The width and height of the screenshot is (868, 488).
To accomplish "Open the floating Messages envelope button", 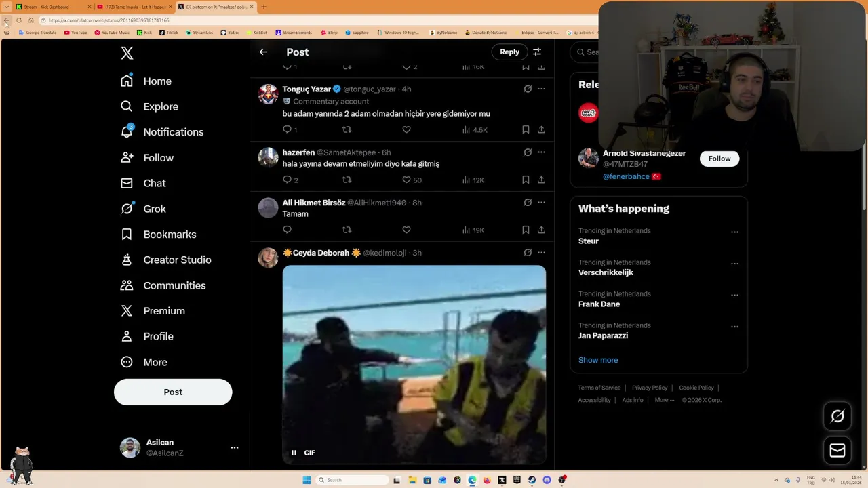I will pos(837,451).
